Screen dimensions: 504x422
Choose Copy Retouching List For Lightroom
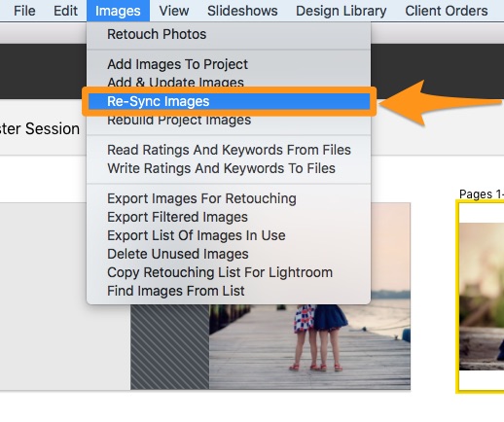[x=229, y=272]
